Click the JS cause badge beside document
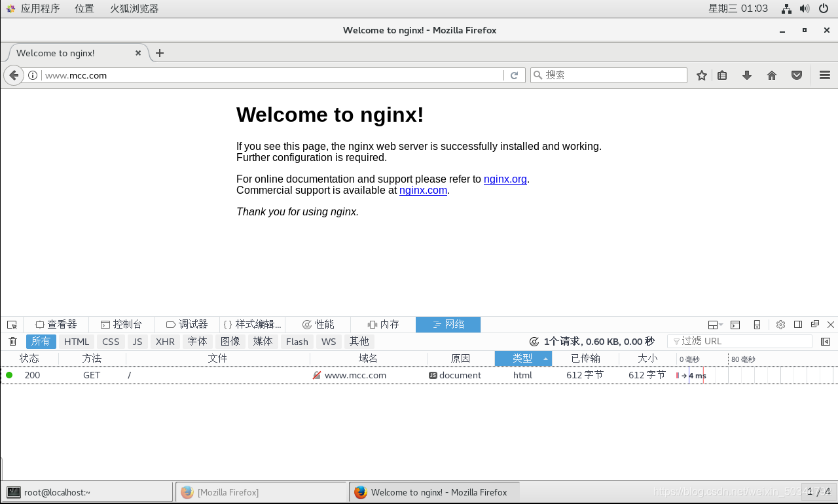The height and width of the screenshot is (504, 838). pyautogui.click(x=433, y=376)
